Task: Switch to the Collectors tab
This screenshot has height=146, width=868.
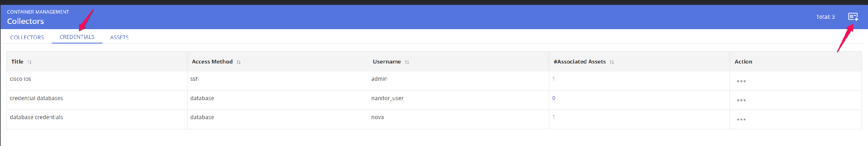Action: [27, 37]
